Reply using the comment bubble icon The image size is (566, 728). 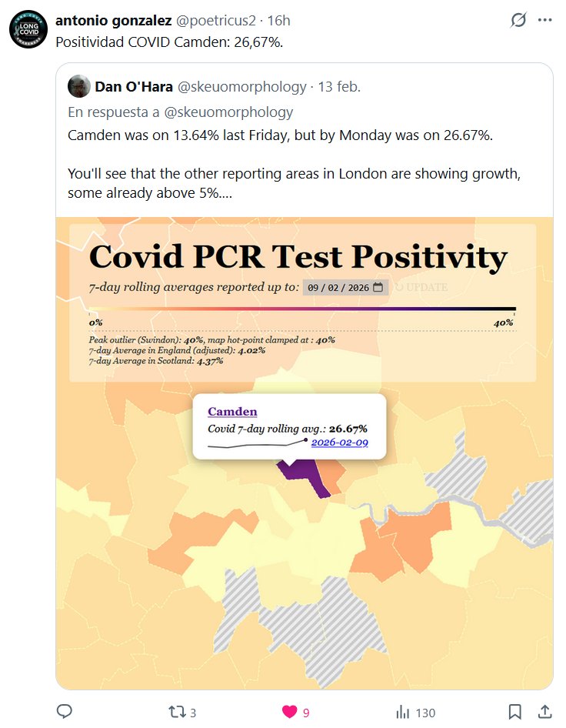coord(65,712)
